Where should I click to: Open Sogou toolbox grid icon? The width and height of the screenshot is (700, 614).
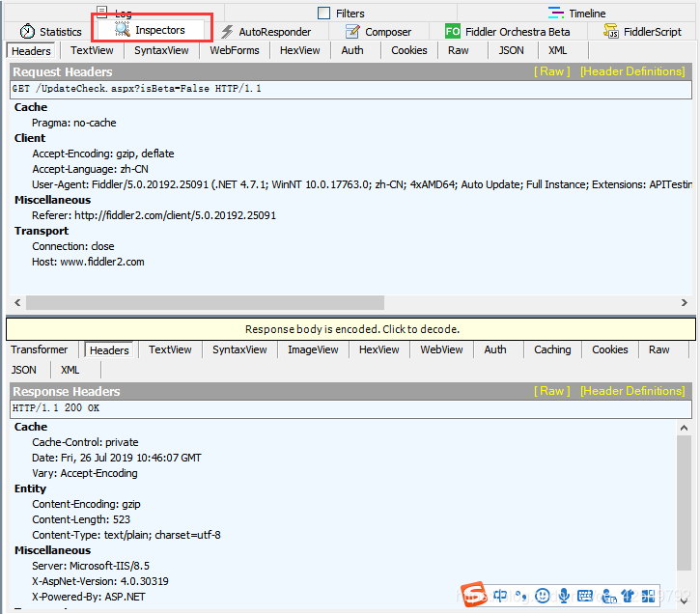tap(648, 596)
